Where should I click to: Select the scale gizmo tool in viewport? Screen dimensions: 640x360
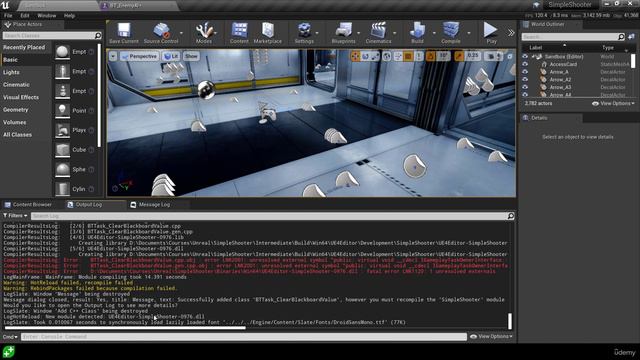[375, 56]
